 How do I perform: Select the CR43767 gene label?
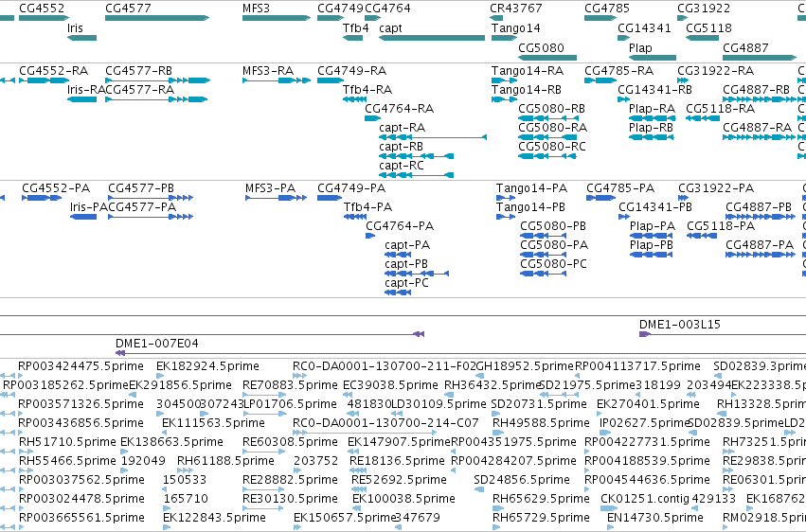(x=515, y=9)
